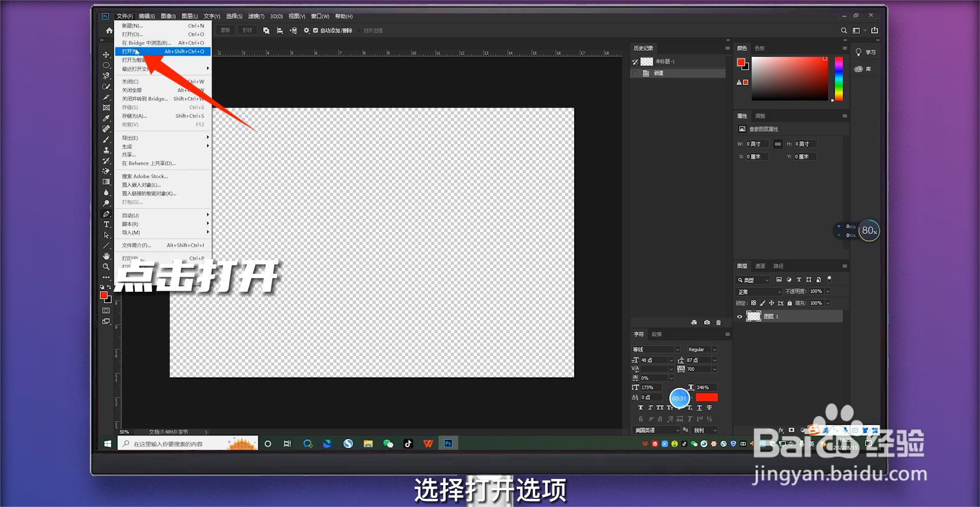
Task: Open the 锐利 anti-aliasing dropdown
Action: pos(705,430)
